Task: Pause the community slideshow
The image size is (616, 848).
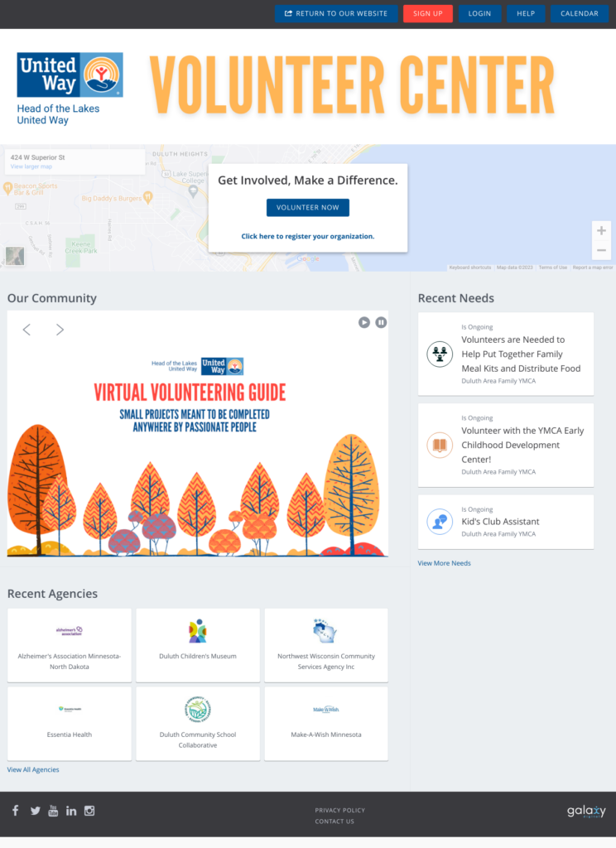Action: pyautogui.click(x=382, y=322)
